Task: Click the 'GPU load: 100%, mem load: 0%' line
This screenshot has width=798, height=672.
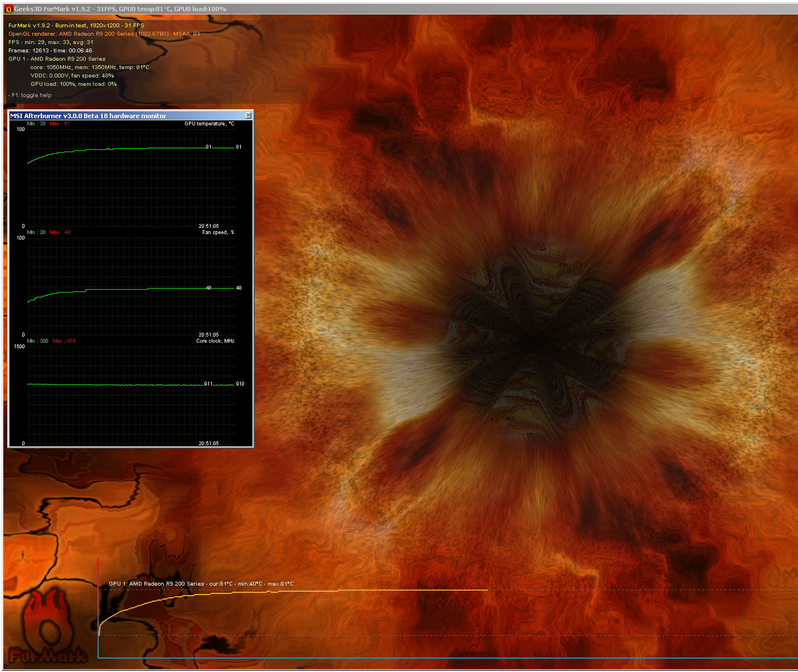Action: click(x=74, y=84)
